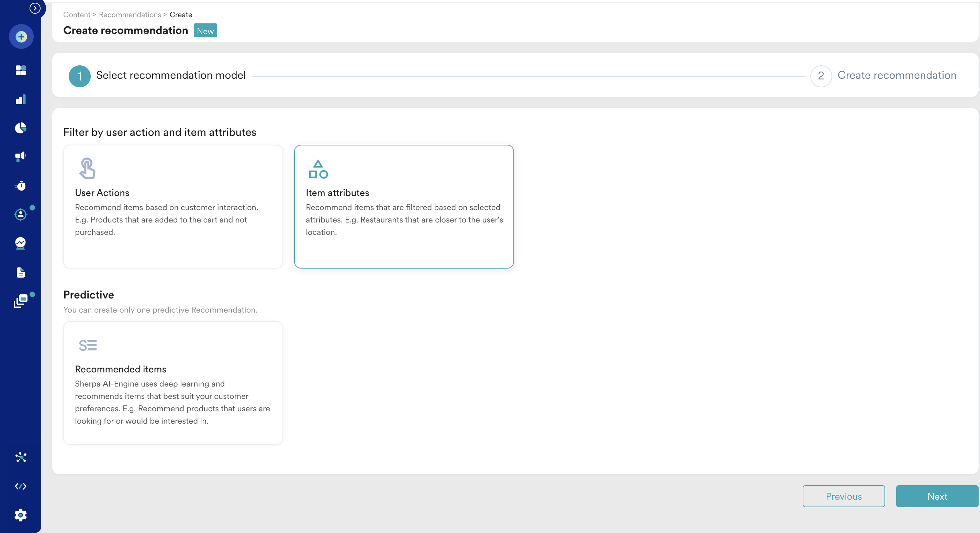The image size is (980, 533).
Task: Click the create plus icon in sidebar
Action: pyautogui.click(x=21, y=36)
